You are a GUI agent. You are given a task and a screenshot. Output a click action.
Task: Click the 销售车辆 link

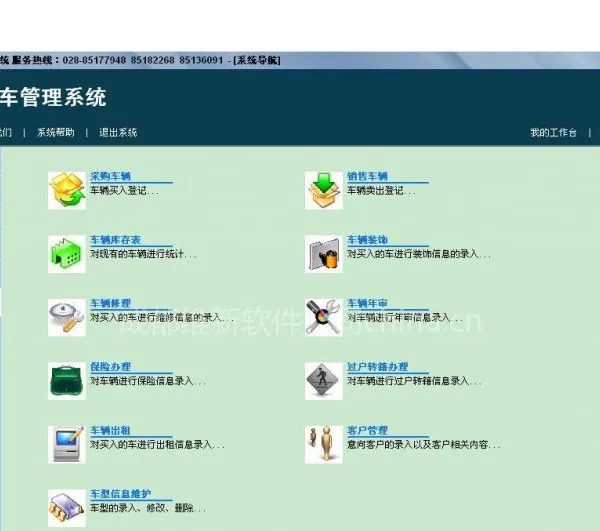click(x=367, y=176)
